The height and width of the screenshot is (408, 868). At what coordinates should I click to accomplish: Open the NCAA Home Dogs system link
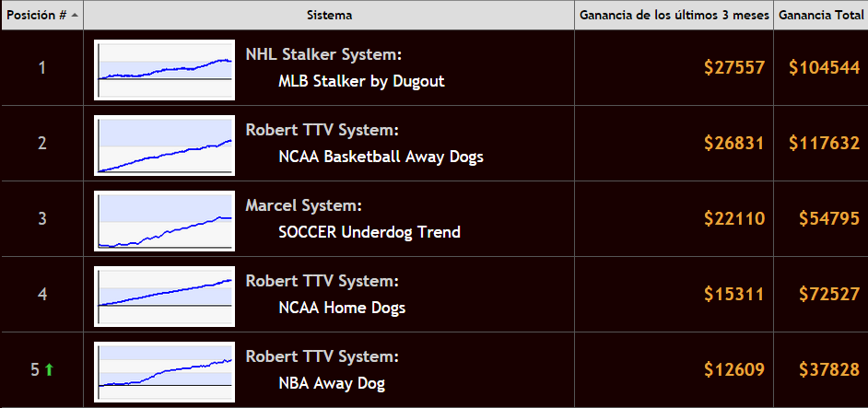342,308
